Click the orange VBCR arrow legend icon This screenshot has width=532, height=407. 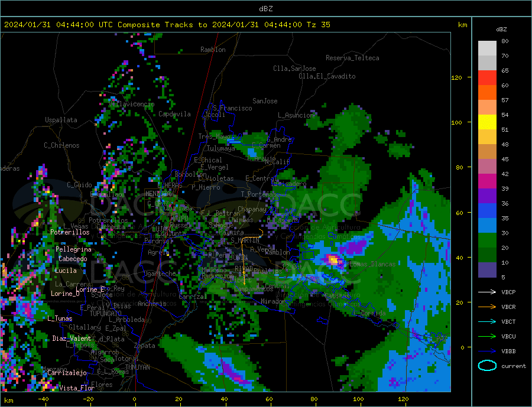tap(487, 307)
